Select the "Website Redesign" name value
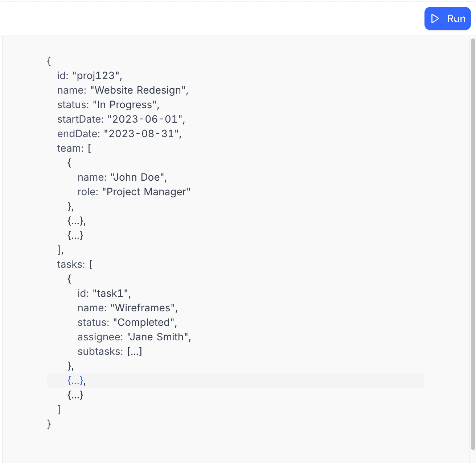Screen dimensions: 476x463 coord(140,90)
